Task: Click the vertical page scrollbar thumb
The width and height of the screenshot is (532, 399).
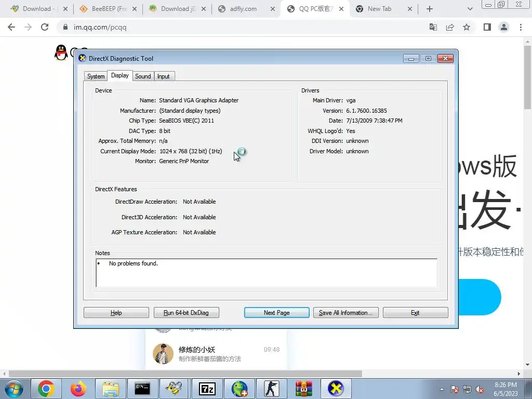Action: [527, 77]
